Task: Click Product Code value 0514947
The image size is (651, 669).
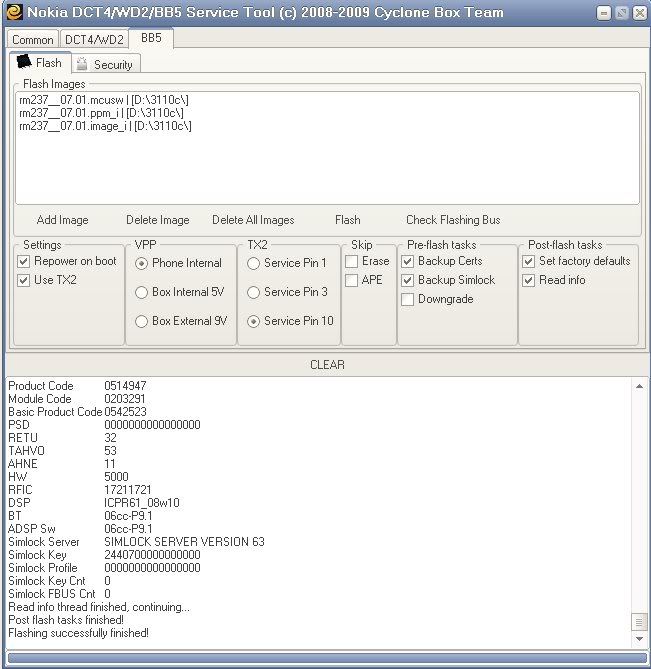Action: 125,386
